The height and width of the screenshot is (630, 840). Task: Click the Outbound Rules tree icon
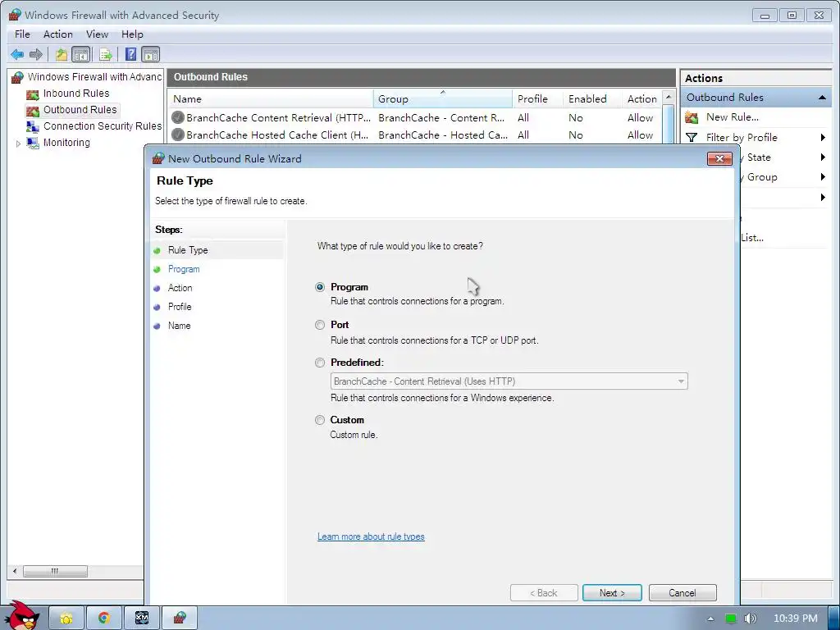33,111
